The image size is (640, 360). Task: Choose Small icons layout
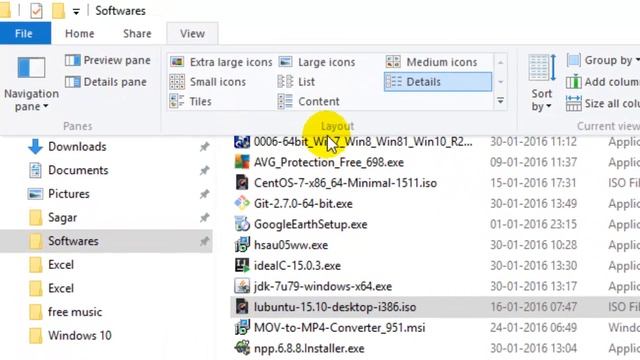click(x=208, y=82)
